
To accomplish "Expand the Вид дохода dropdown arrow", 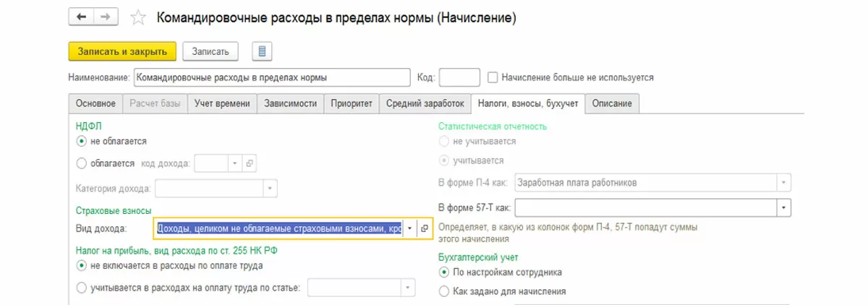I will point(409,228).
